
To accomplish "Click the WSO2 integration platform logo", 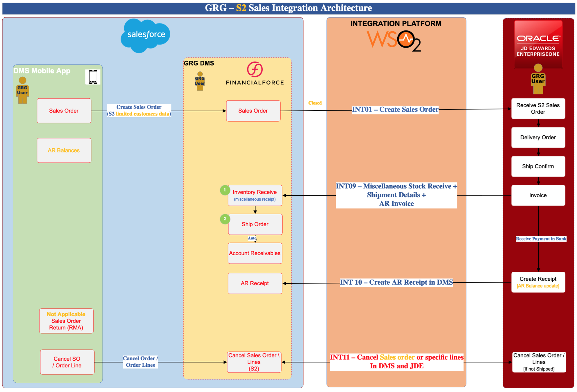I will click(394, 41).
